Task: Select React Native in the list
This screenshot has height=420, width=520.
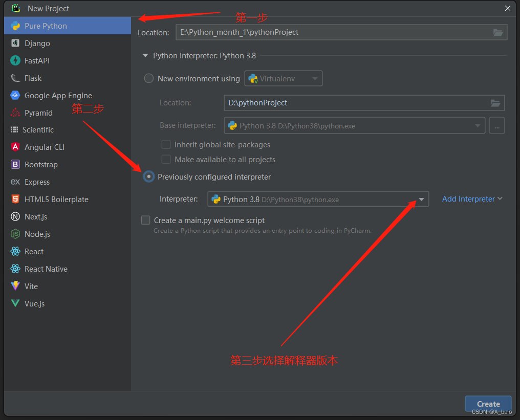Action: tap(68, 269)
